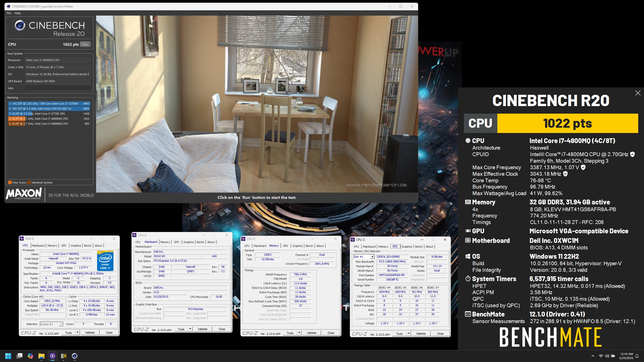Click Validate in first CPU-Z window
Screen dimensions: 644x362
[x=90, y=333]
